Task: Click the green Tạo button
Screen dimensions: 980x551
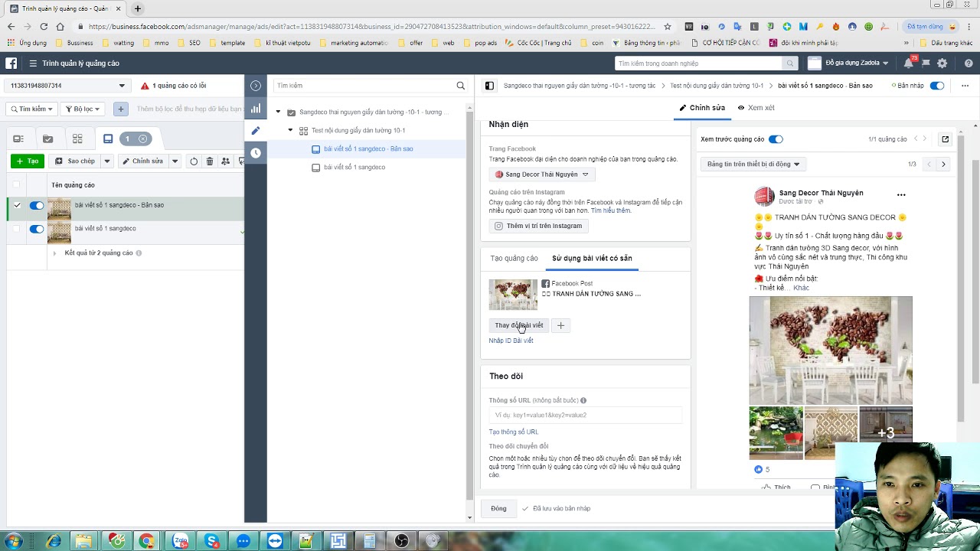Action: point(28,161)
